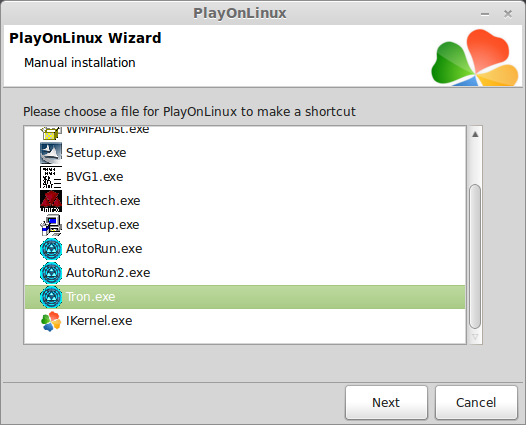Cancel the manual installation wizard

[476, 402]
